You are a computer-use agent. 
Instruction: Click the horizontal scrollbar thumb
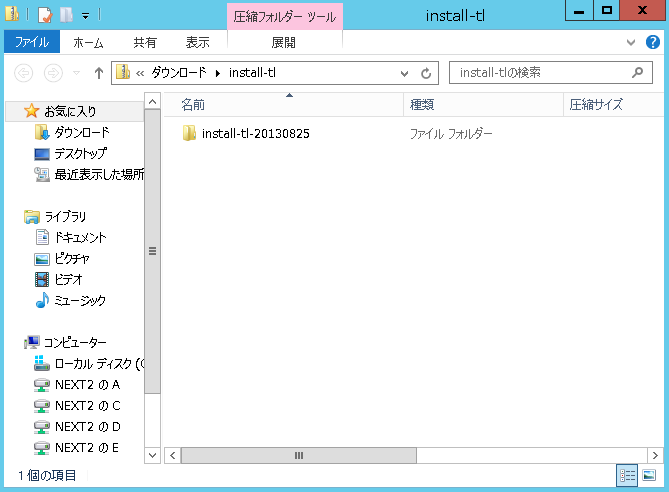coord(298,455)
